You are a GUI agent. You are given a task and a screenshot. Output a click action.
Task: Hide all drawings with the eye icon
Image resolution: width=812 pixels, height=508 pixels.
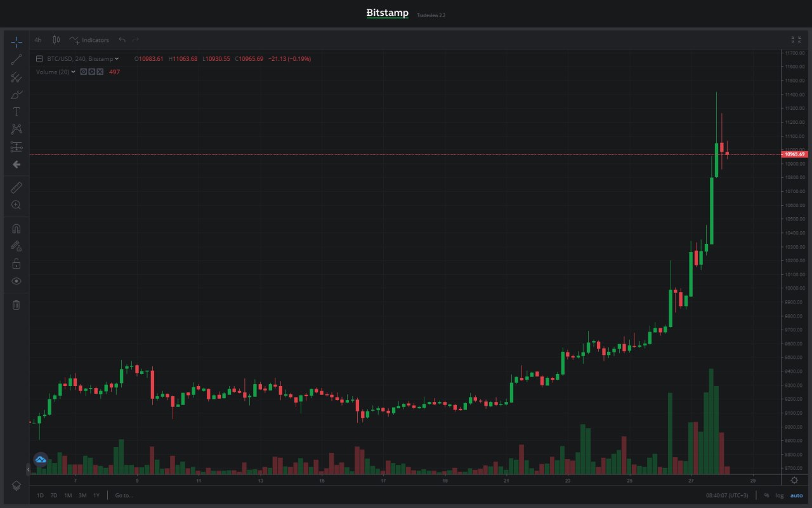pyautogui.click(x=16, y=281)
